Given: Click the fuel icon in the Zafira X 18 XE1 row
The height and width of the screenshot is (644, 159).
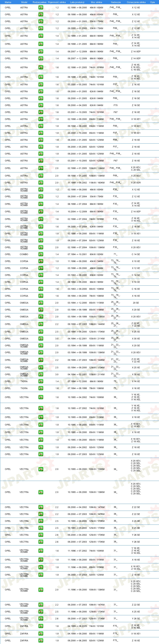Looking at the screenshot, I should point(41,633).
